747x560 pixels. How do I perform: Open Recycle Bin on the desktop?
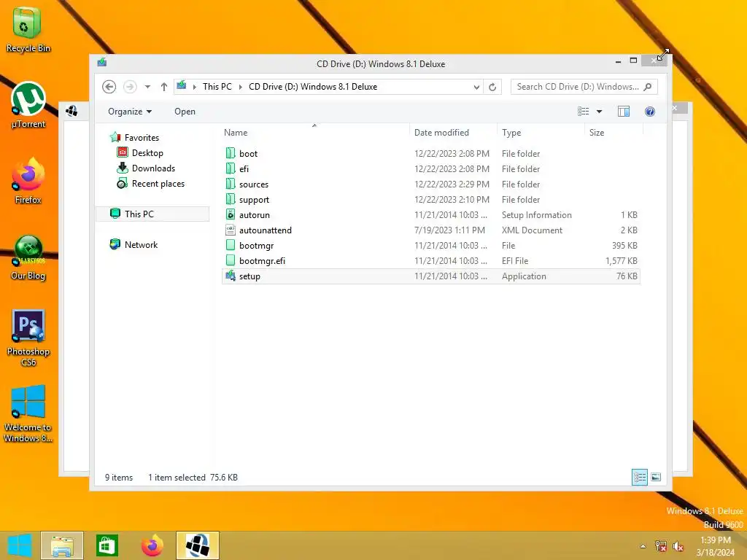[x=28, y=29]
